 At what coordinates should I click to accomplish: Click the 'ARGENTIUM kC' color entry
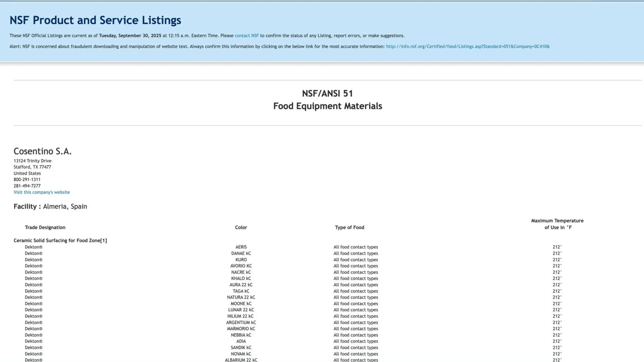pyautogui.click(x=241, y=322)
